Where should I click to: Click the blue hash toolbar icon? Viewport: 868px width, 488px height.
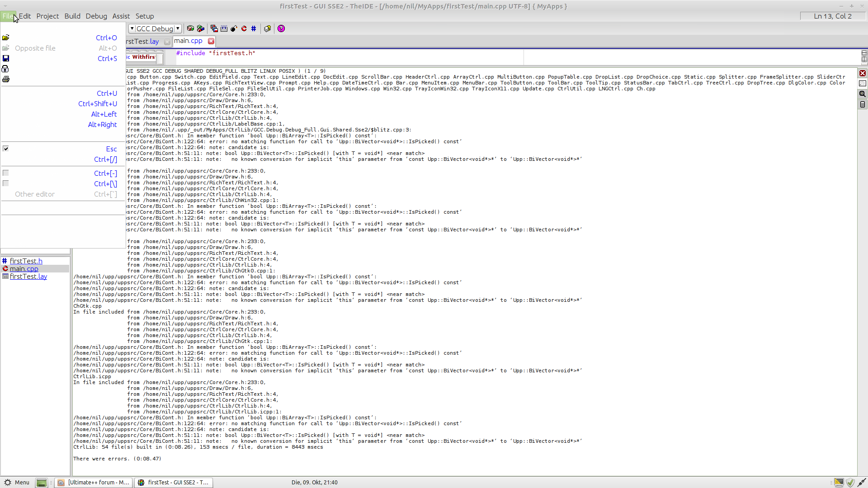pyautogui.click(x=254, y=28)
